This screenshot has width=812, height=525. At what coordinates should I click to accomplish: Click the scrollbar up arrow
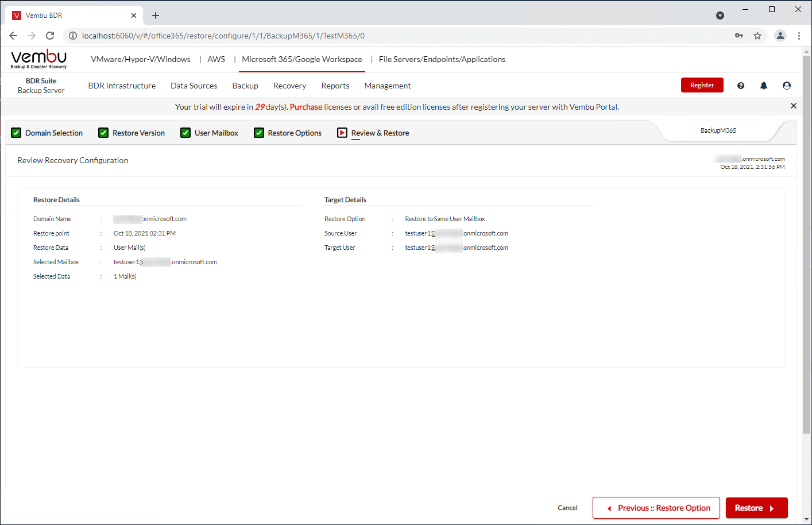click(807, 52)
